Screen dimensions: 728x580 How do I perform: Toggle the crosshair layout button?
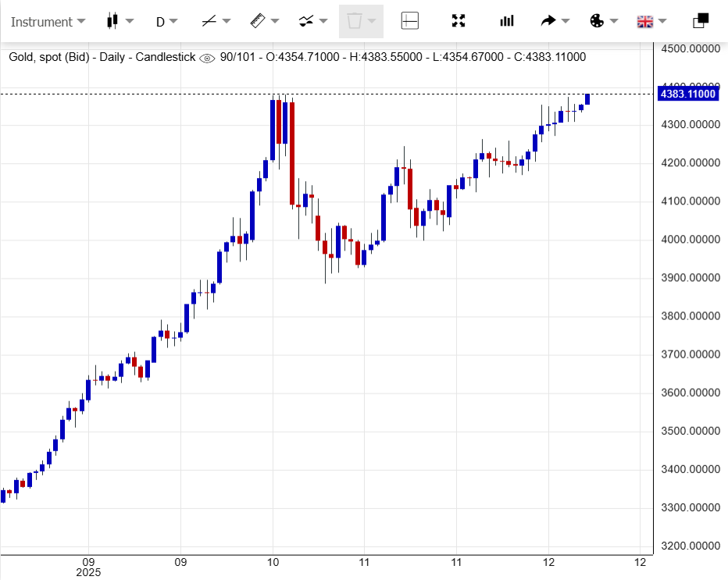[x=410, y=21]
